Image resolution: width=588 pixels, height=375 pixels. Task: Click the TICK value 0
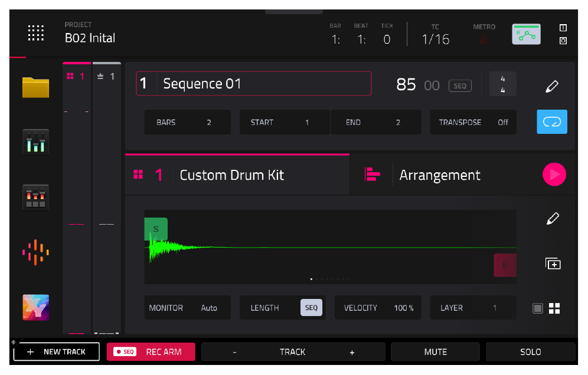coord(387,40)
